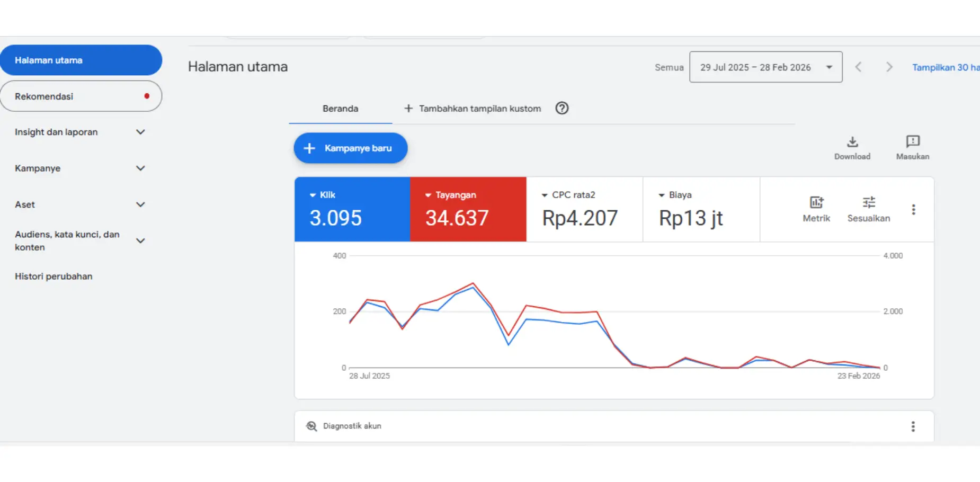
Task: Open the Metrik chart icon
Action: [816, 203]
